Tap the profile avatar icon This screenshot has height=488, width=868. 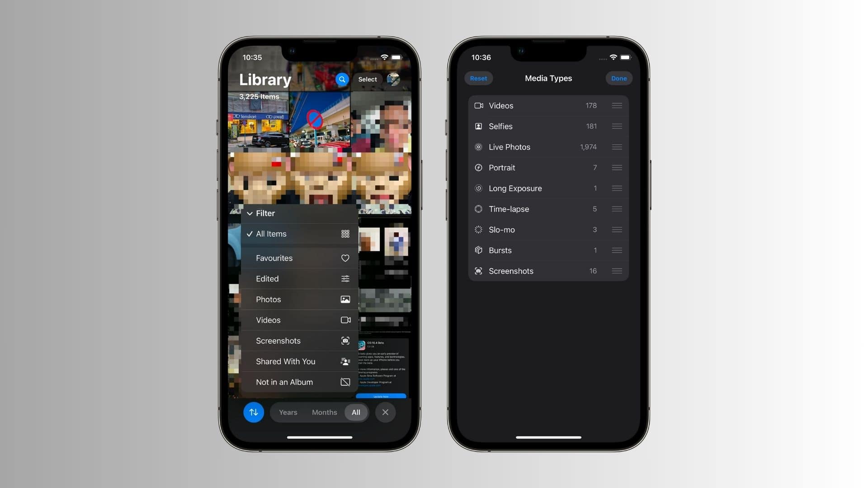coord(394,79)
